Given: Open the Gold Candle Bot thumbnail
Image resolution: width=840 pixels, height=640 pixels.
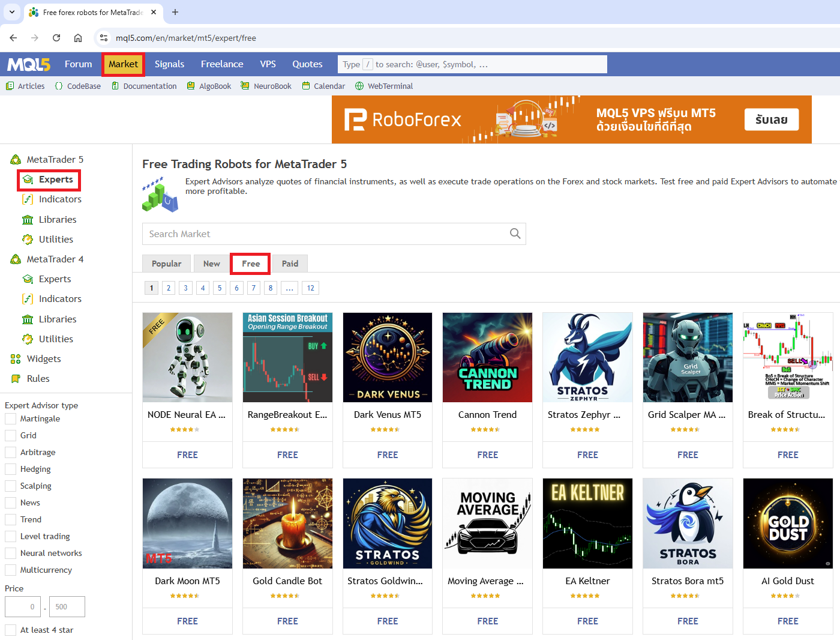Looking at the screenshot, I should pos(287,524).
